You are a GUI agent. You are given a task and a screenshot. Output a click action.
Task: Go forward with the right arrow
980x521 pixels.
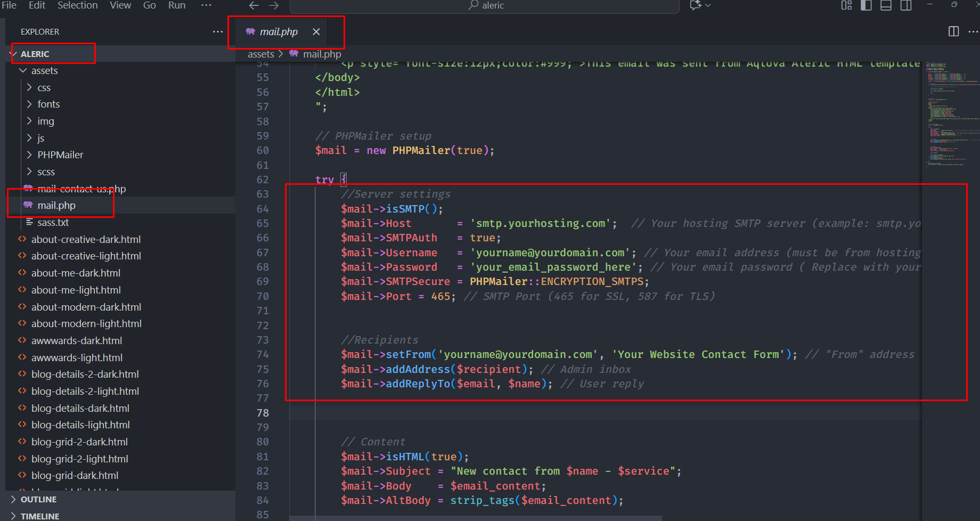point(274,5)
